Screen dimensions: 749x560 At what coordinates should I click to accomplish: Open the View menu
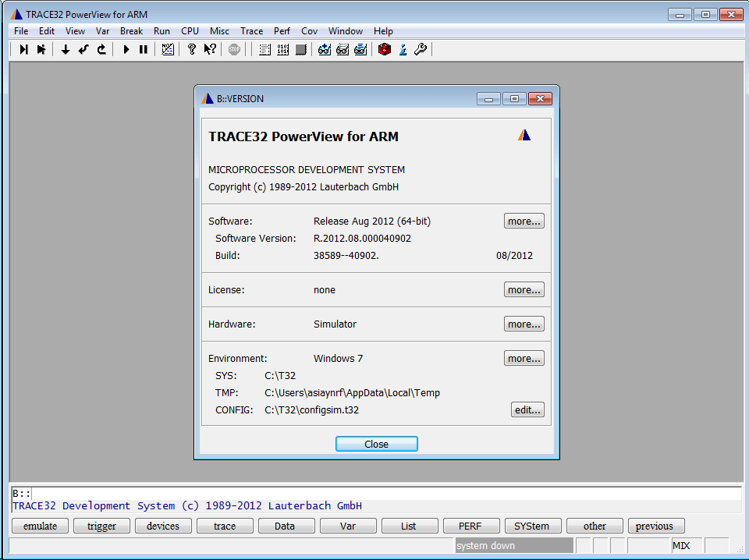point(75,31)
